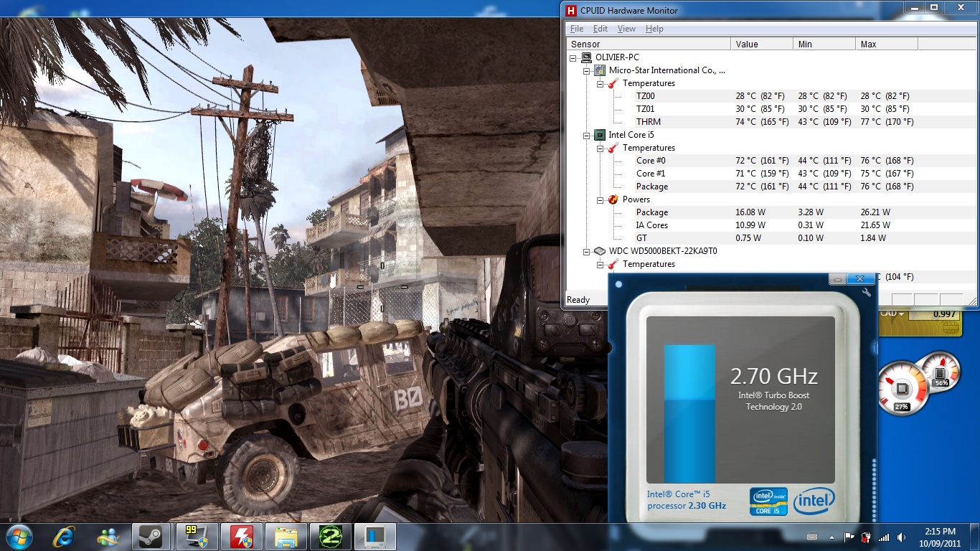Launch Internet Explorer from the taskbar
Screen dimensions: 980x551
point(64,537)
